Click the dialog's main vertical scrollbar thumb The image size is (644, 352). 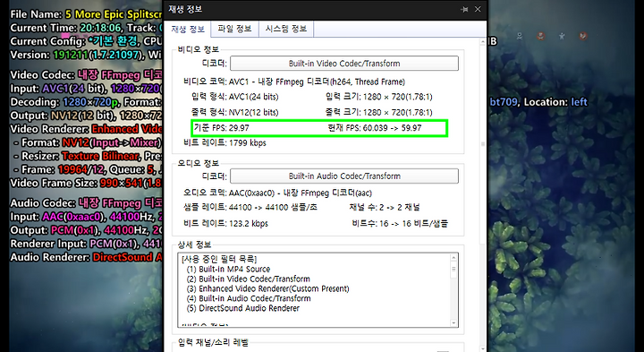click(x=483, y=144)
